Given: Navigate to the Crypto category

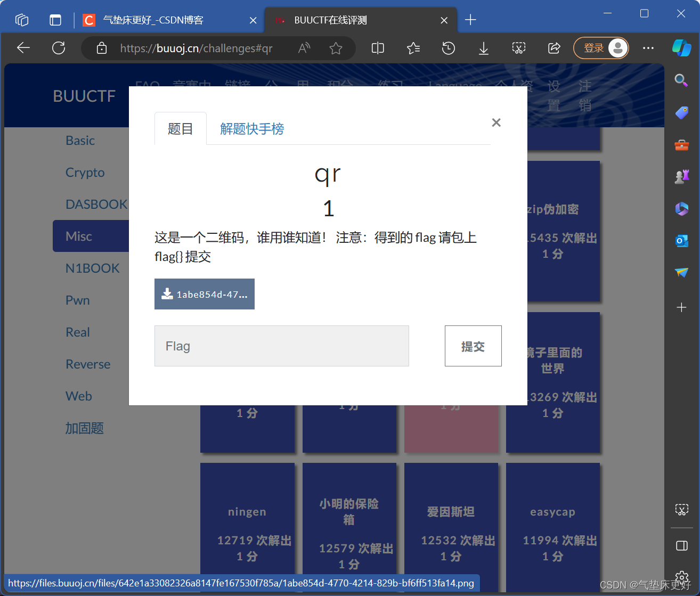Looking at the screenshot, I should tap(85, 172).
